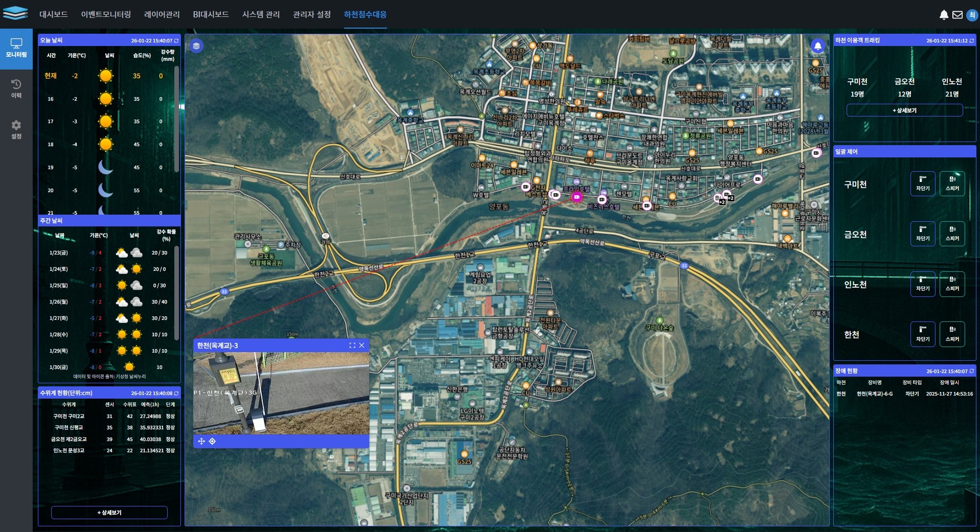Image resolution: width=980 pixels, height=532 pixels.
Task: Select the magenta camera marker on map
Action: click(577, 197)
